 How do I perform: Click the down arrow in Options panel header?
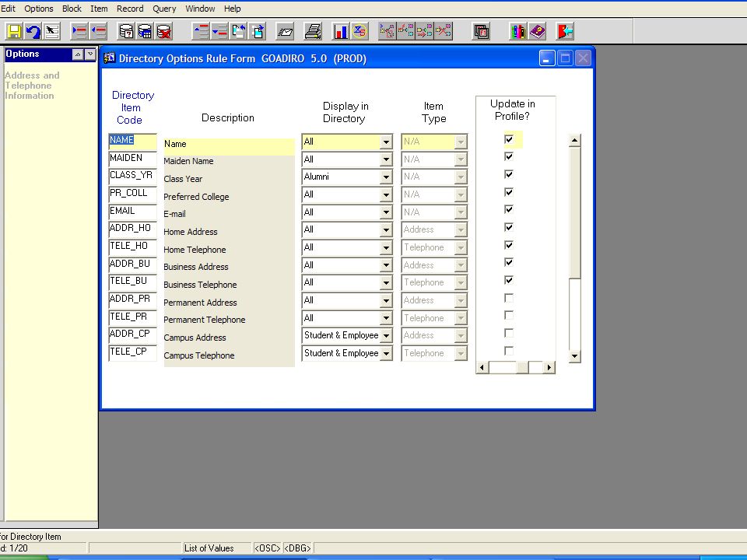90,54
